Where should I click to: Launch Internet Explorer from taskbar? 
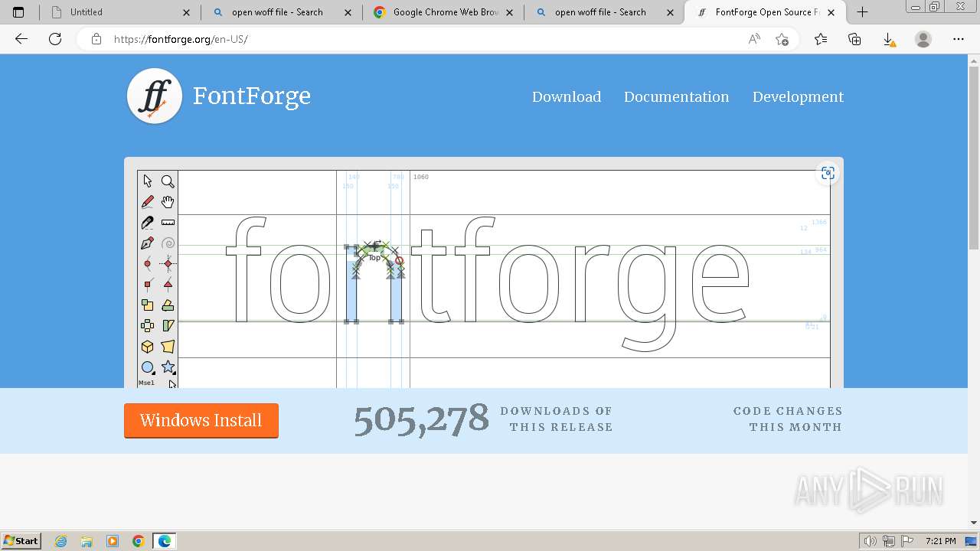(x=61, y=541)
